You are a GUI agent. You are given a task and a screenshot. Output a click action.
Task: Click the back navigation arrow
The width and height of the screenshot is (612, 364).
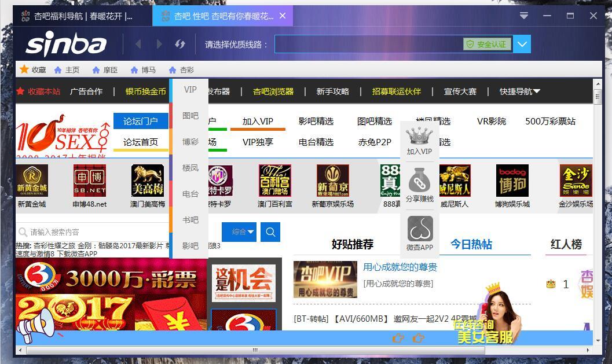click(138, 44)
